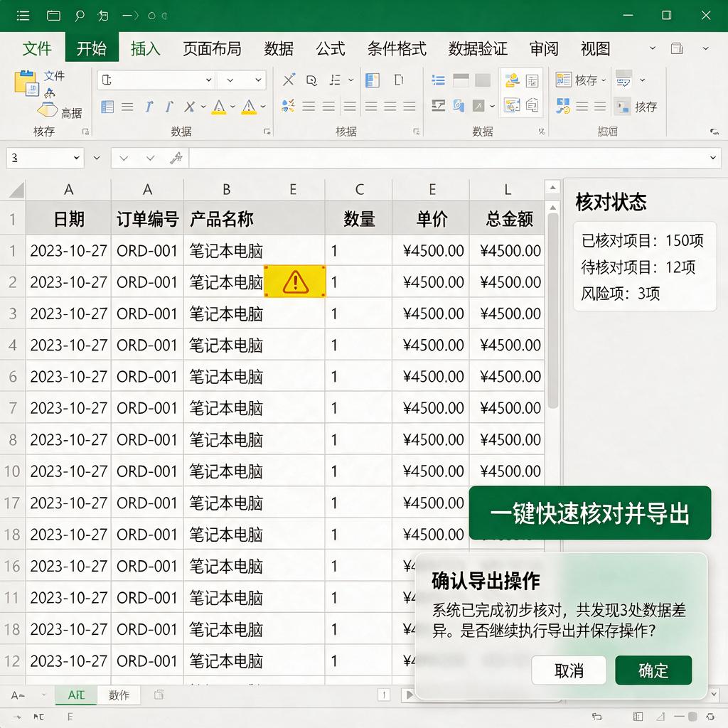
Task: Click the insert function icon in formula bar
Action: (176, 158)
